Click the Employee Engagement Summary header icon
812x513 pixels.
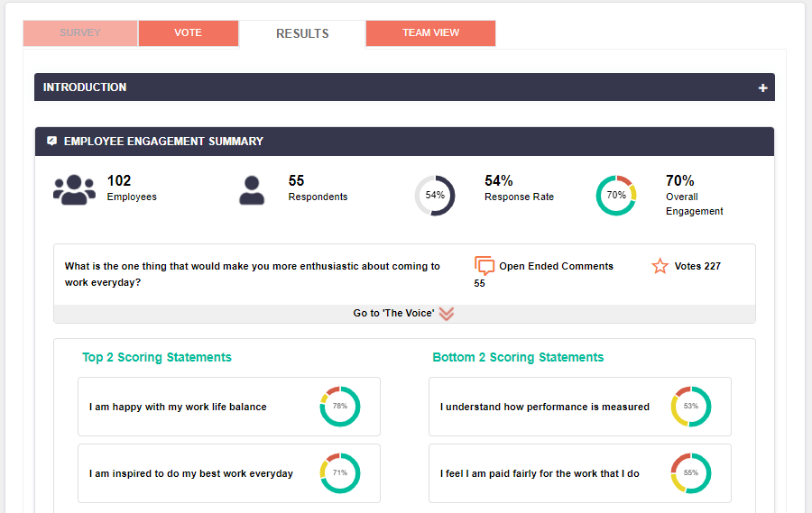52,142
